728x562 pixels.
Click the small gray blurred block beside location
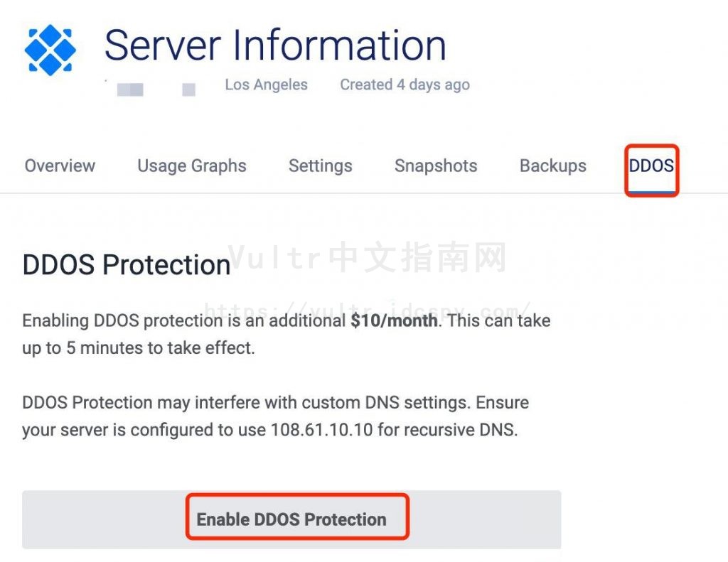(188, 90)
